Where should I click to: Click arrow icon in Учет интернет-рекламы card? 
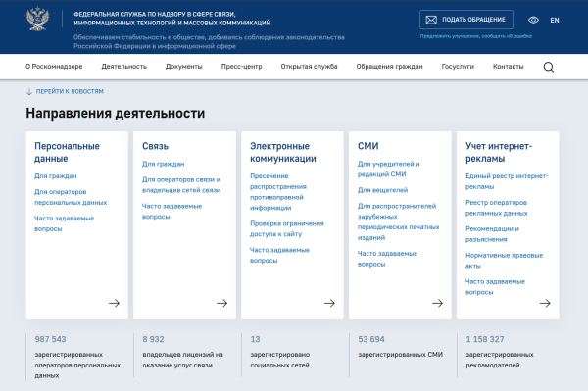coord(545,303)
